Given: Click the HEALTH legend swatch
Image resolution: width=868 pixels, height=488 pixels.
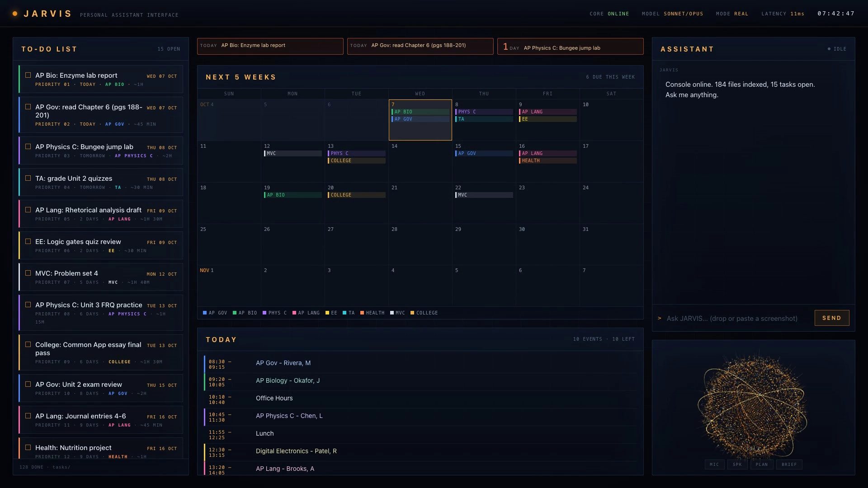Looking at the screenshot, I should (362, 313).
